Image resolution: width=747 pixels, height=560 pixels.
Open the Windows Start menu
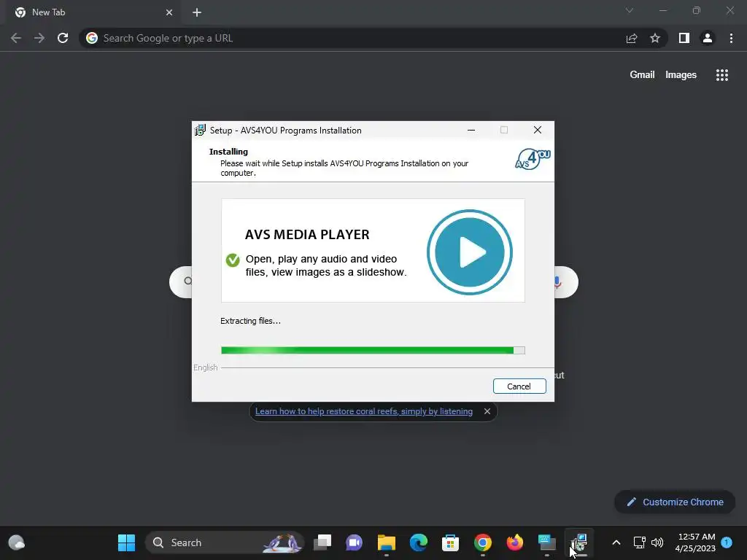point(126,542)
